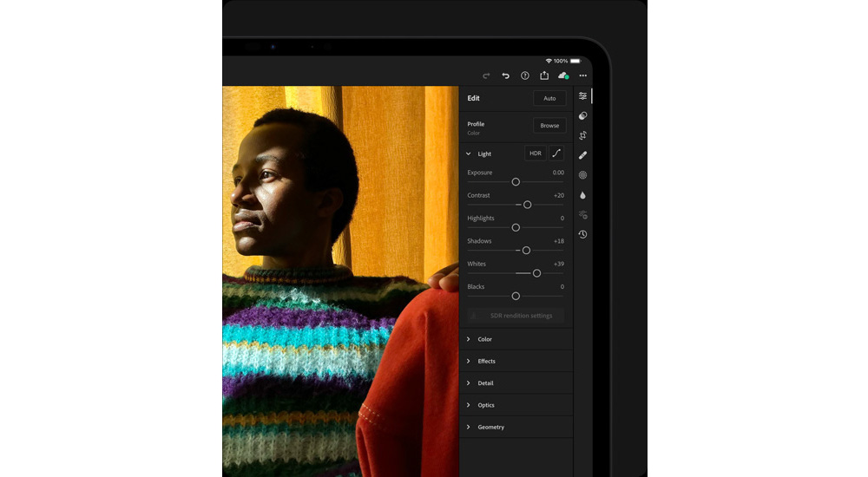The width and height of the screenshot is (868, 477).
Task: Click the Blacks slider handle
Action: [516, 296]
